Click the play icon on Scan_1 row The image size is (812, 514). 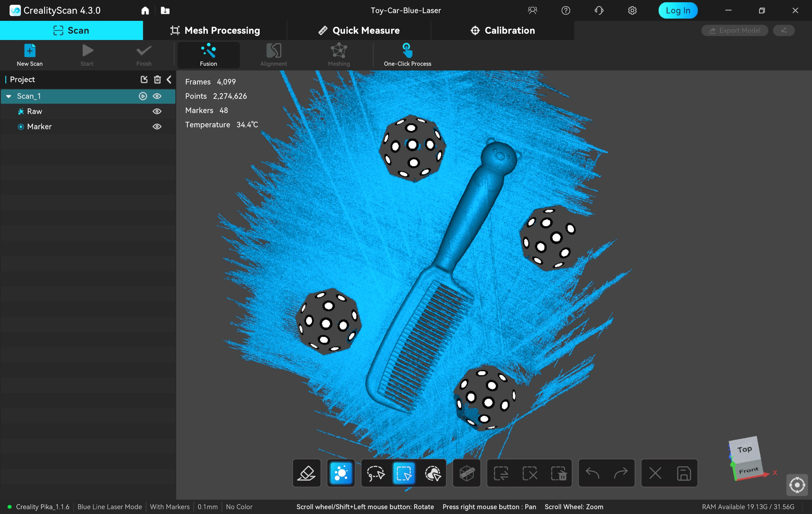(x=143, y=96)
